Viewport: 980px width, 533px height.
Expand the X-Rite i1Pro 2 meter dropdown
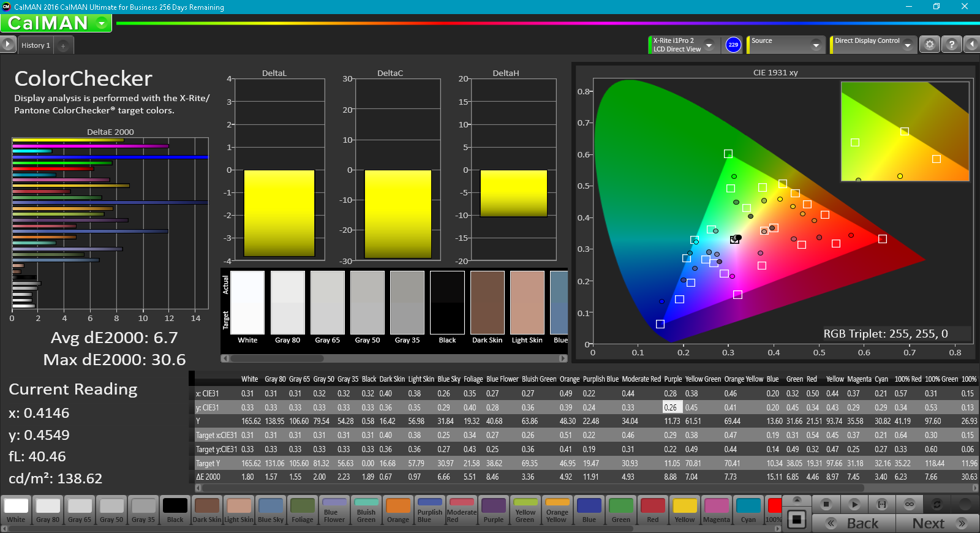tap(709, 45)
